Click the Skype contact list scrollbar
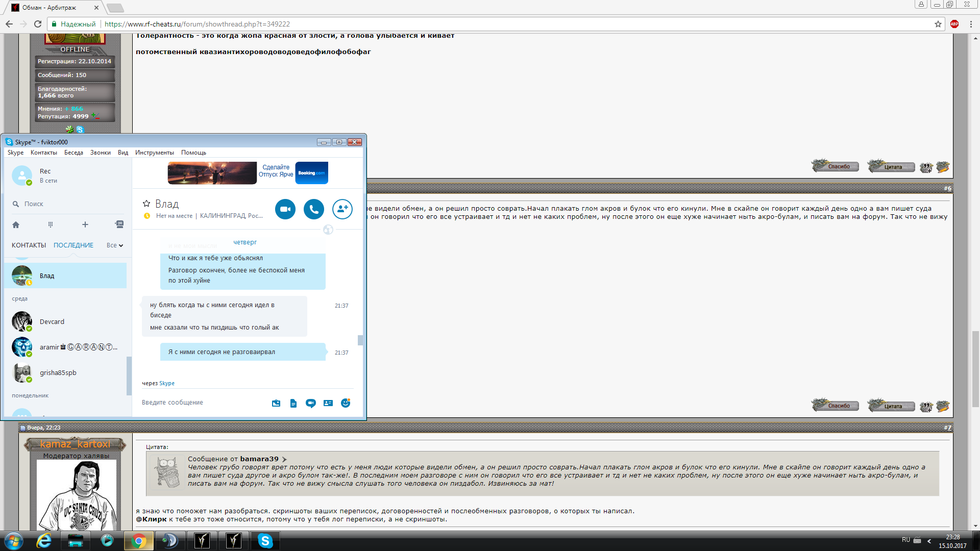This screenshot has width=980, height=551. pyautogui.click(x=129, y=375)
